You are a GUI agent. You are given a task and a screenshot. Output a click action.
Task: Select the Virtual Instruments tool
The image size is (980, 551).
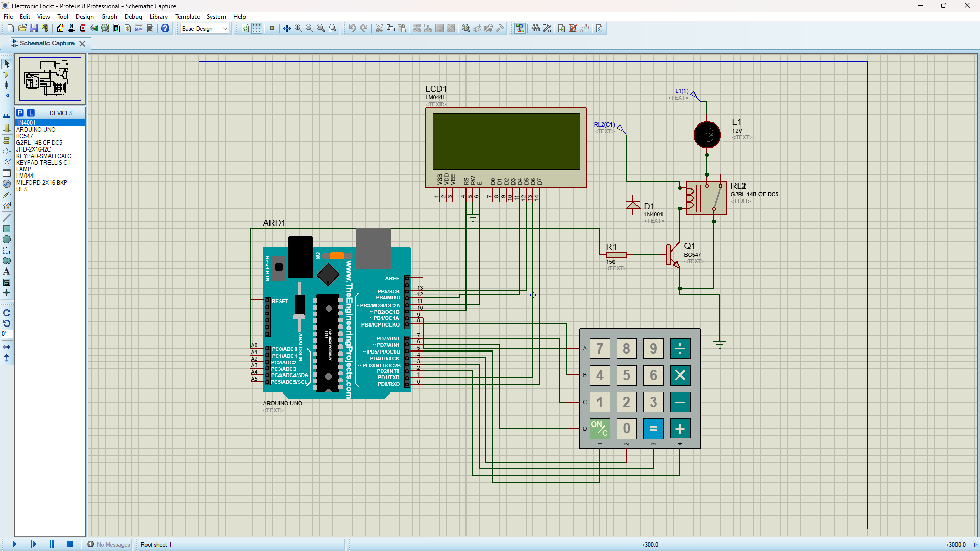7,205
